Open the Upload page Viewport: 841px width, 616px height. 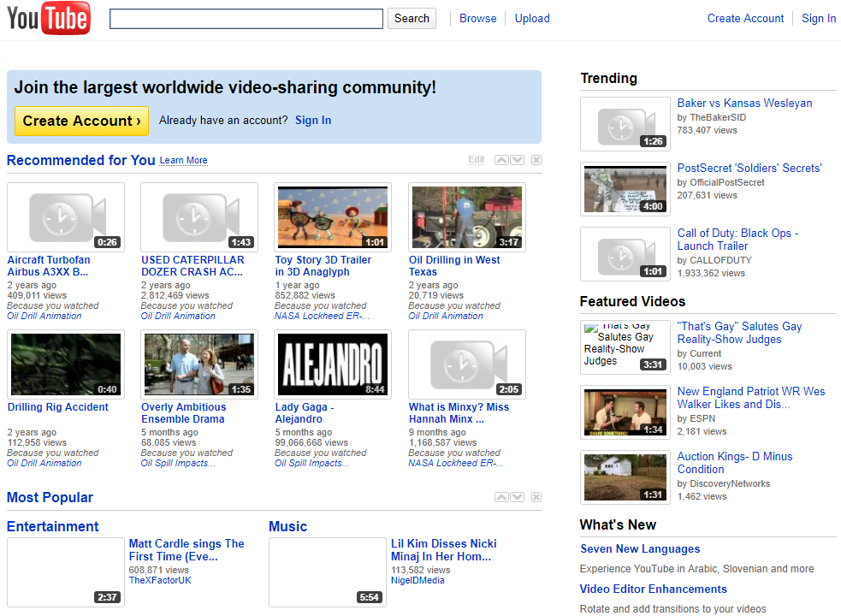[532, 18]
